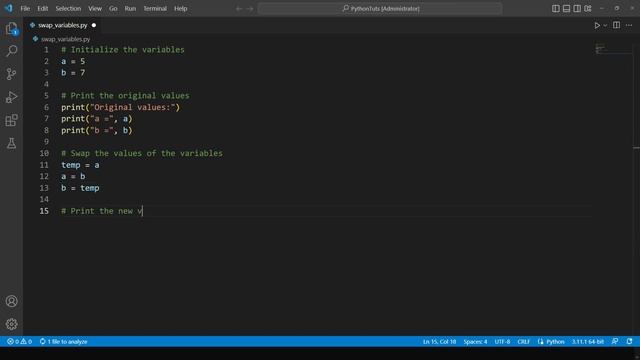Click the '# Print the new v' line
Viewport: 640px width, 360px height.
102,211
